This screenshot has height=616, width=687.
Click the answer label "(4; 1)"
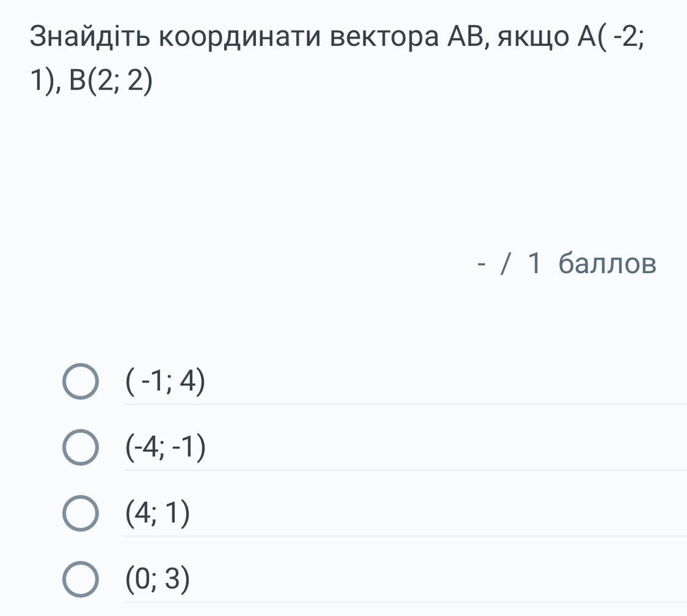157,514
